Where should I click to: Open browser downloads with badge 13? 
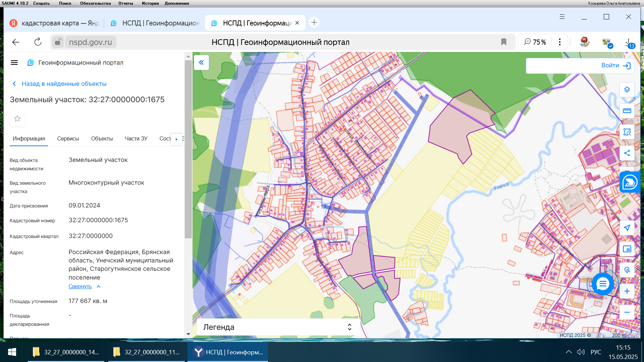[629, 43]
